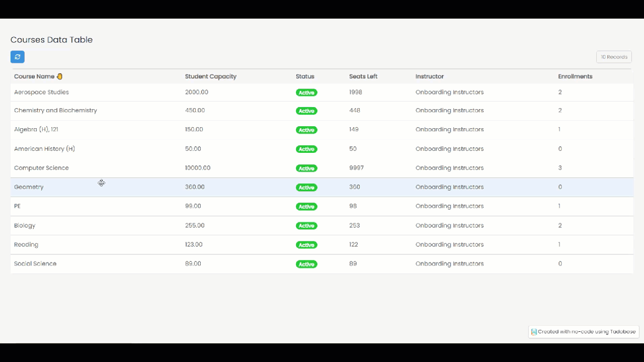Select the PE course name

(x=17, y=206)
